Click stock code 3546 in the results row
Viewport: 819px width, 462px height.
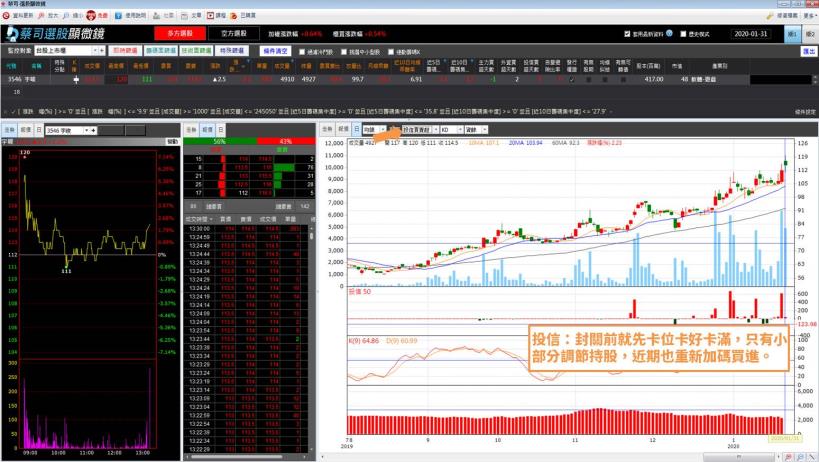[x=14, y=79]
